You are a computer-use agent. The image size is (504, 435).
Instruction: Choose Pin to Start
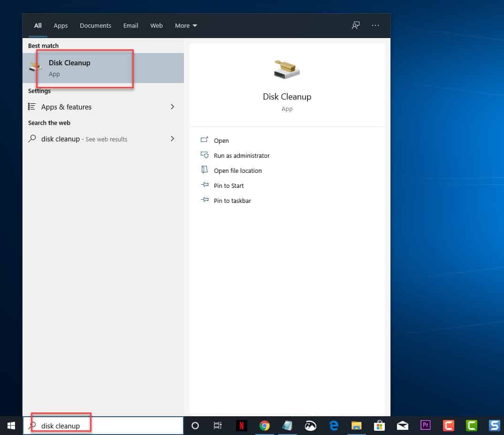click(x=229, y=186)
